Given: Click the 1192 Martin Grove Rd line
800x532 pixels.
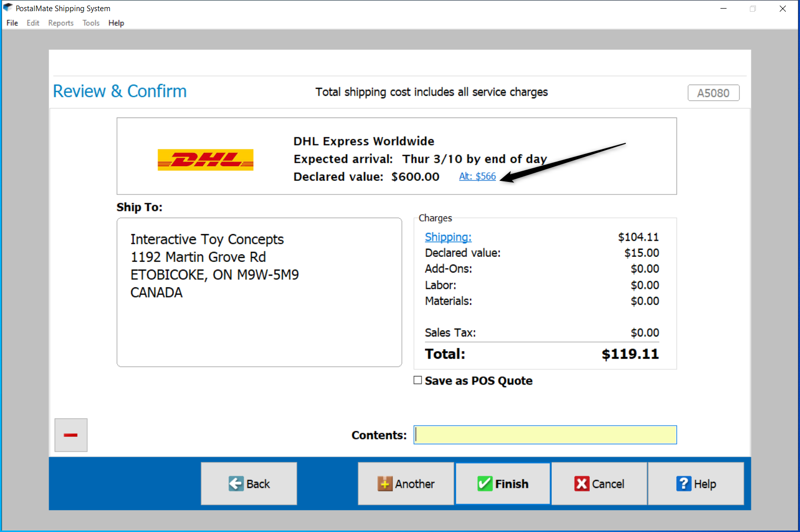Looking at the screenshot, I should pyautogui.click(x=198, y=257).
